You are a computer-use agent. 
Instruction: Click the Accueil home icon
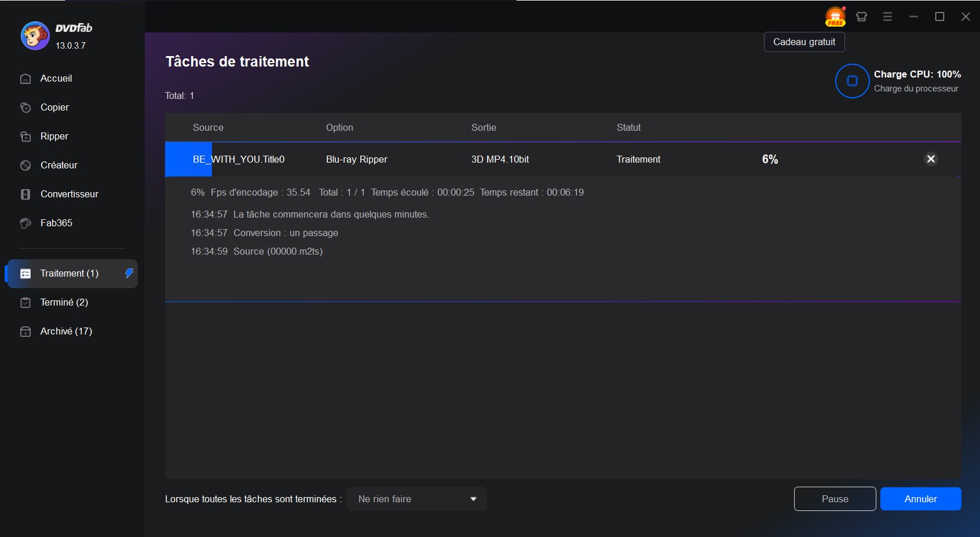click(x=25, y=79)
